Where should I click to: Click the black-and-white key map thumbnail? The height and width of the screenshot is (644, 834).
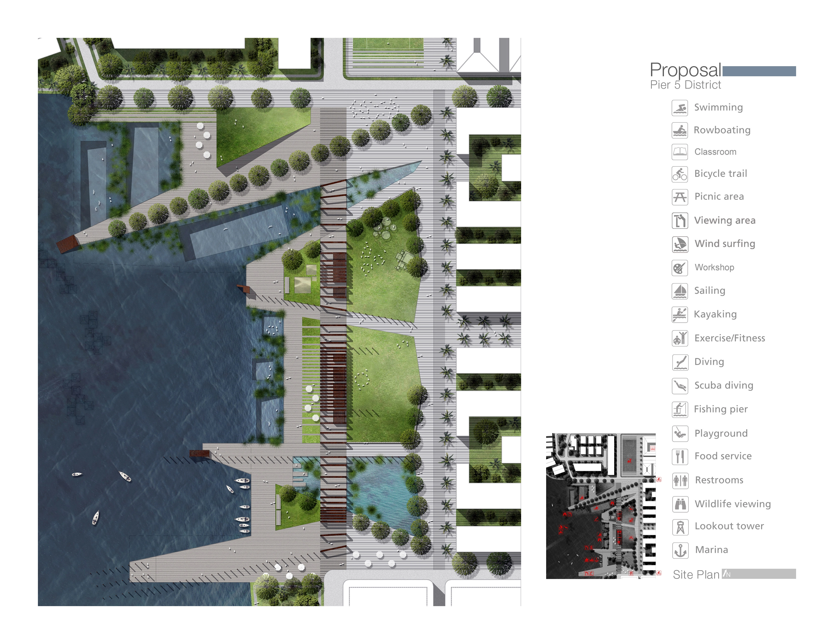[x=601, y=506]
